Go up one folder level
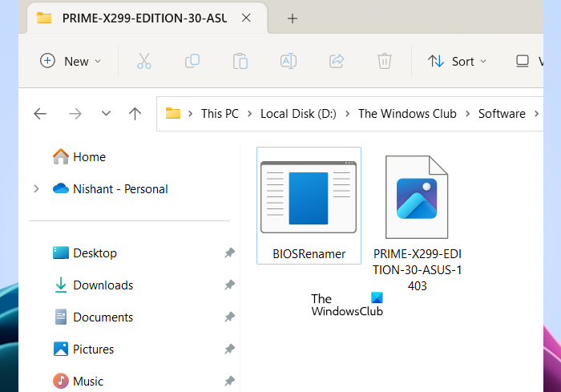Screen dimensions: 561x392 (135, 114)
